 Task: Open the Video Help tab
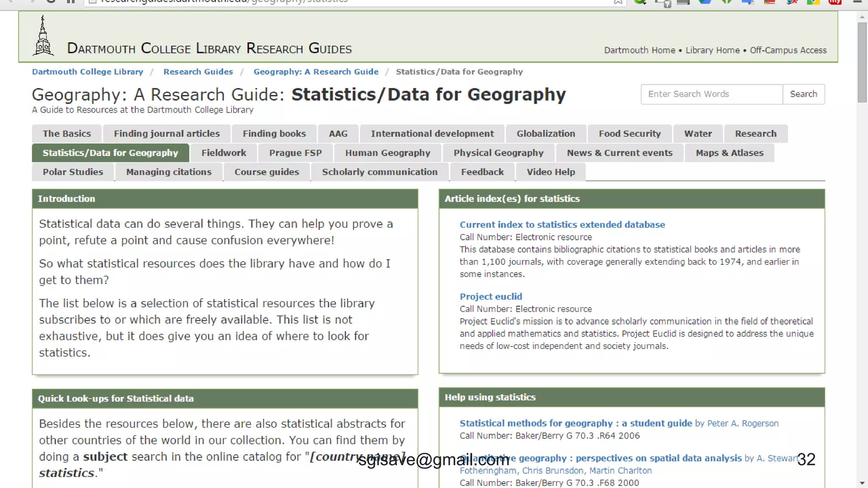[551, 172]
